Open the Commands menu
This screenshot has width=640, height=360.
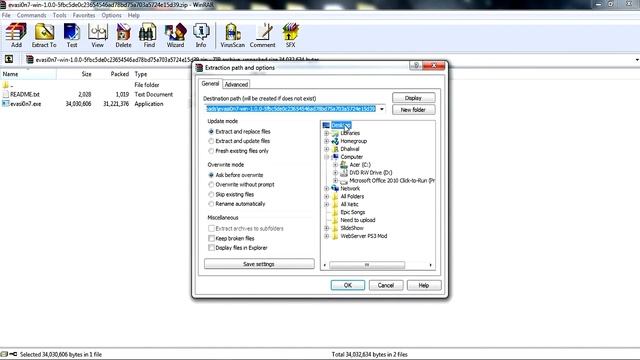31,15
